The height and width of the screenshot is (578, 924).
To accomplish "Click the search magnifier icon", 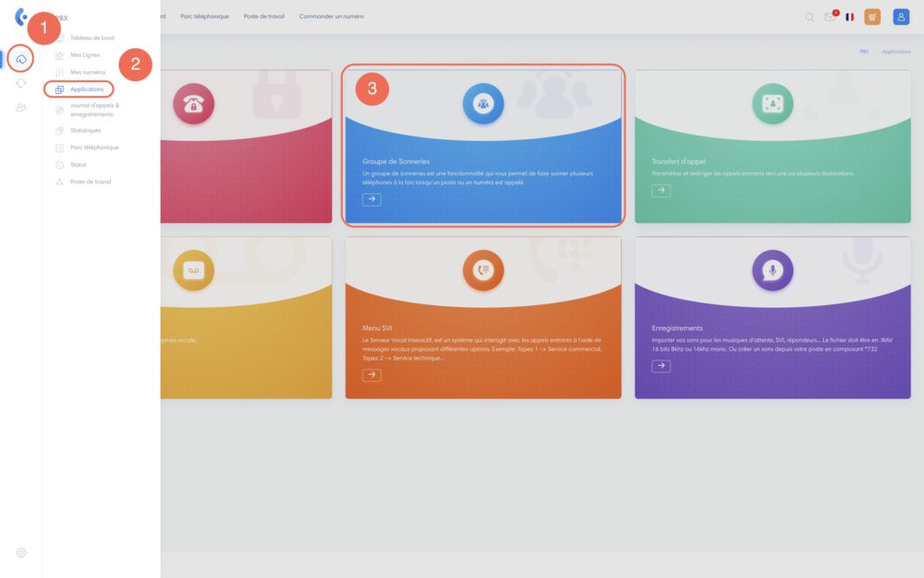I will (809, 16).
